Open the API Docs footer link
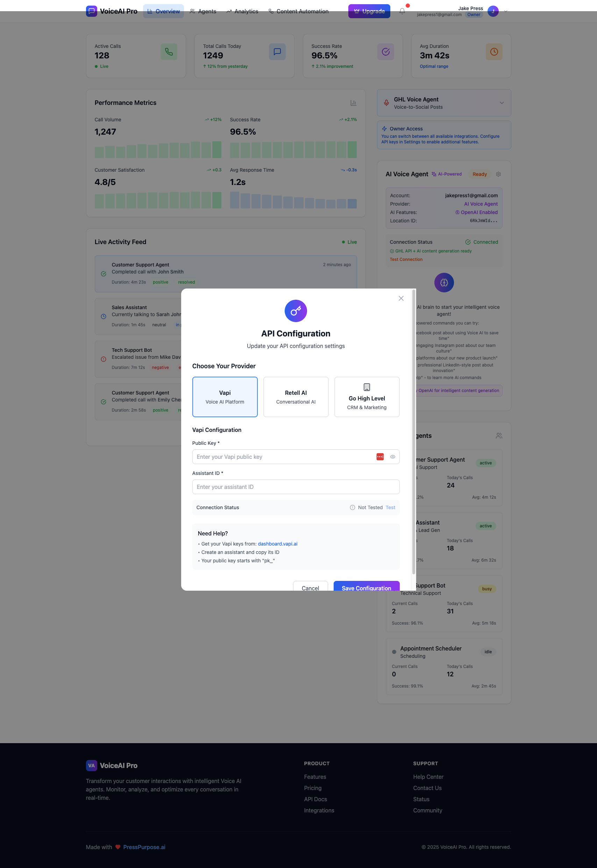597x868 pixels. [x=315, y=799]
